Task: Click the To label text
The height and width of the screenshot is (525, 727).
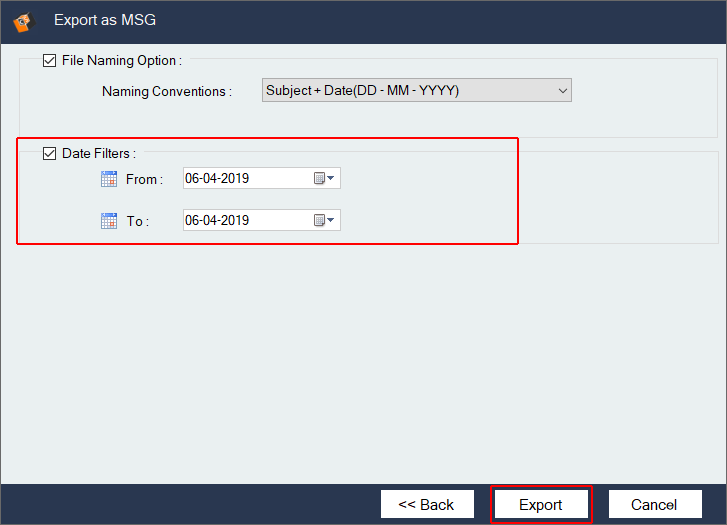Action: [x=137, y=222]
